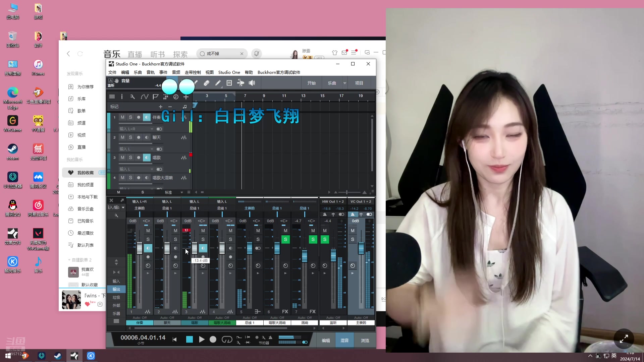Add a marker with the plus button
The width and height of the screenshot is (644, 362).
(160, 107)
